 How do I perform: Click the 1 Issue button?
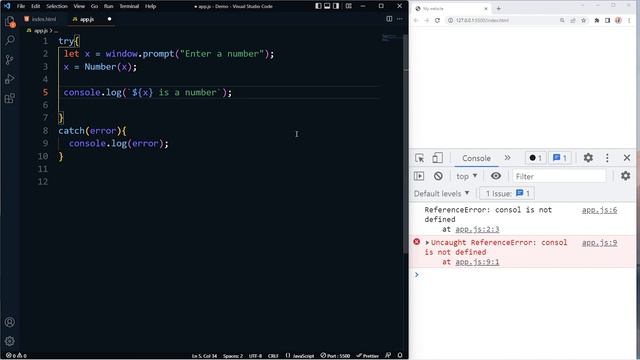[x=507, y=193]
